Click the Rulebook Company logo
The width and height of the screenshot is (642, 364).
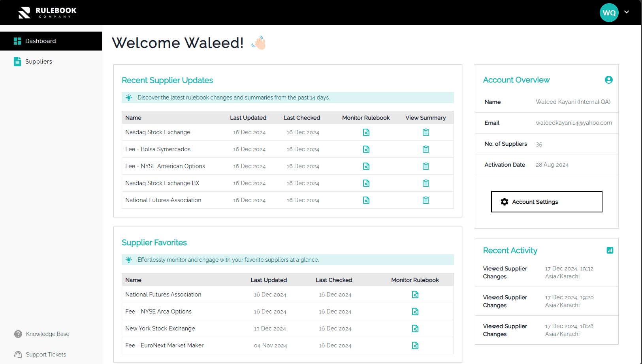47,12
